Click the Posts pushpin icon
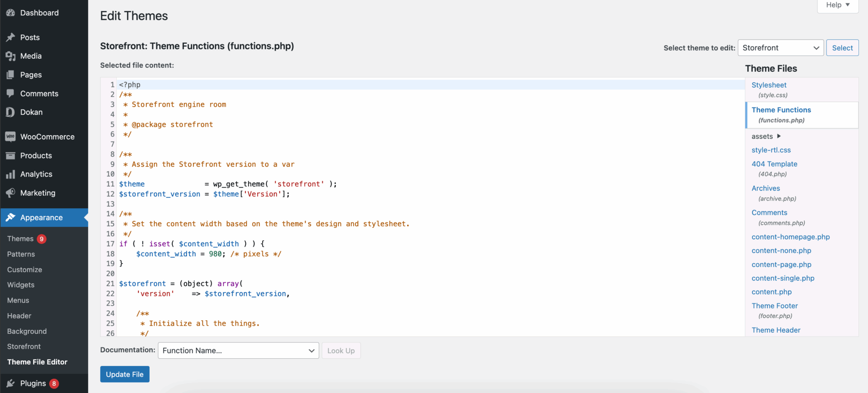The image size is (868, 393). 10,37
